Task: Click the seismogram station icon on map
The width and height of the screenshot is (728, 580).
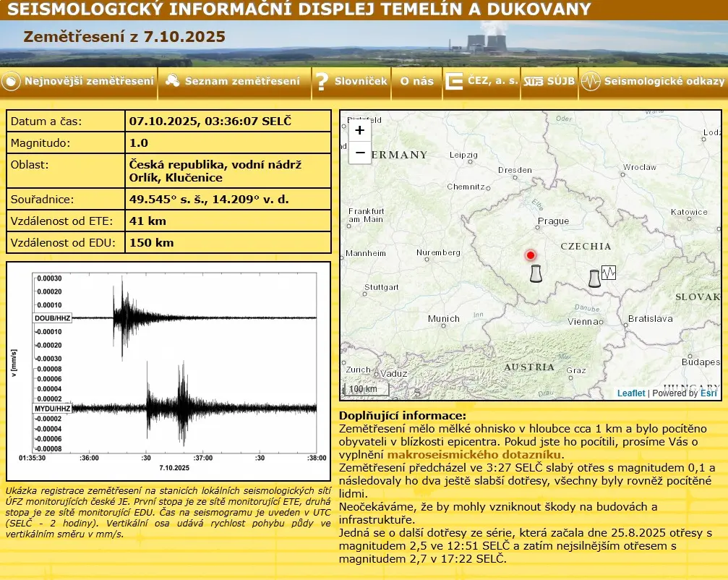Action: [609, 273]
